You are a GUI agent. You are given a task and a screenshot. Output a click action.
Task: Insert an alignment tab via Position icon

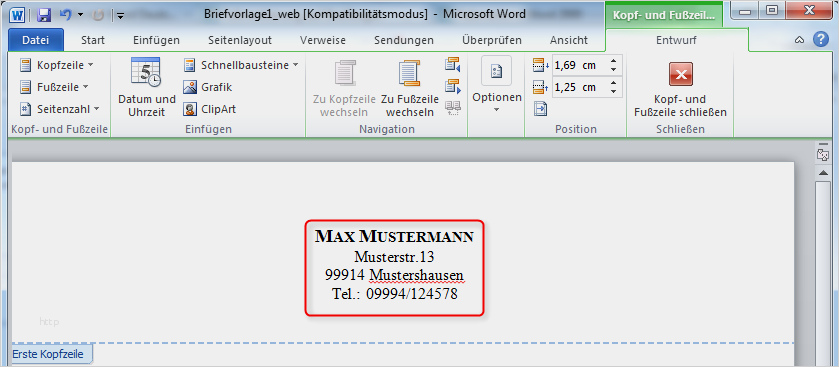pos(540,109)
